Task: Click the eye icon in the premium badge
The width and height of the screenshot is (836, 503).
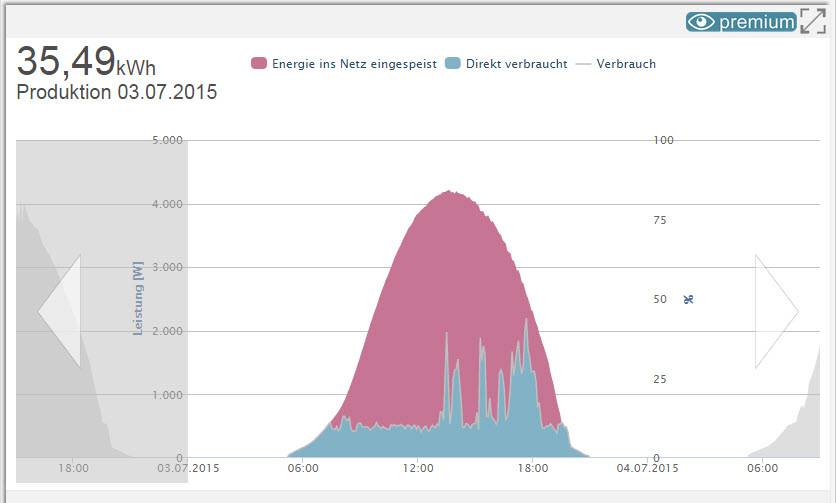Action: [701, 22]
